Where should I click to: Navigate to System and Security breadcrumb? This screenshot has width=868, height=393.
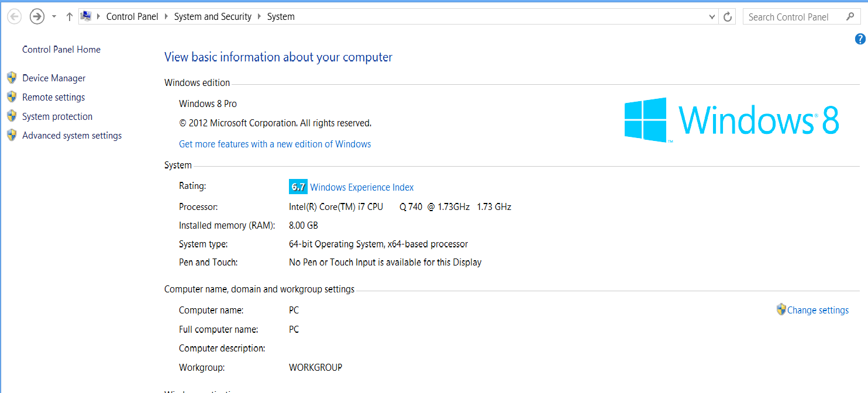coord(212,17)
